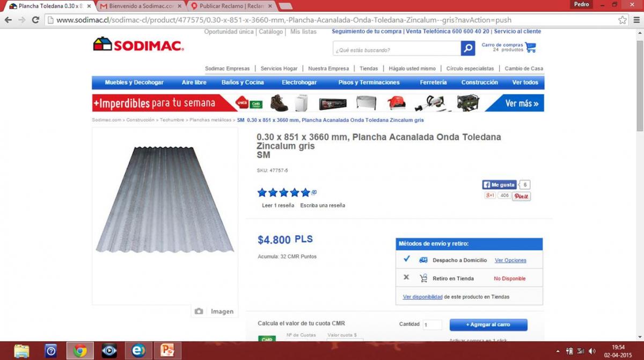
Task: Click the search magnifier button
Action: 468,48
